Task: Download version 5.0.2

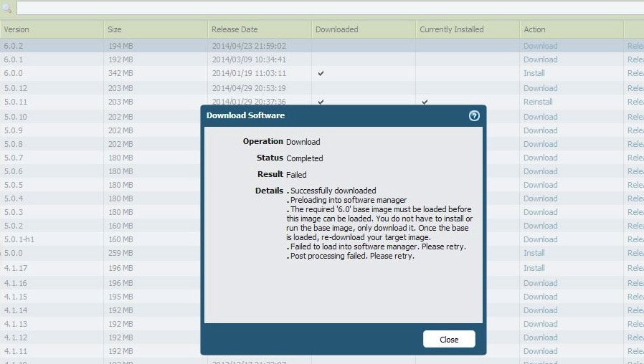Action: (x=541, y=226)
